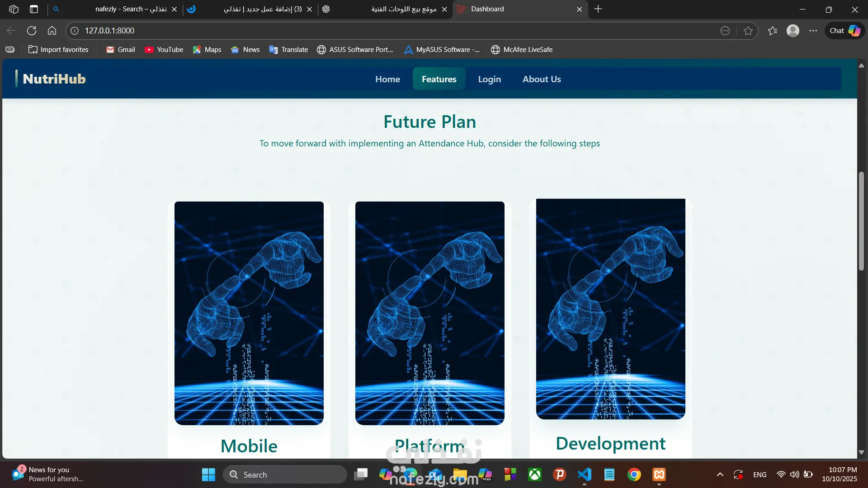Launch XAMPP from the taskbar
Image resolution: width=868 pixels, height=488 pixels.
coord(659,474)
